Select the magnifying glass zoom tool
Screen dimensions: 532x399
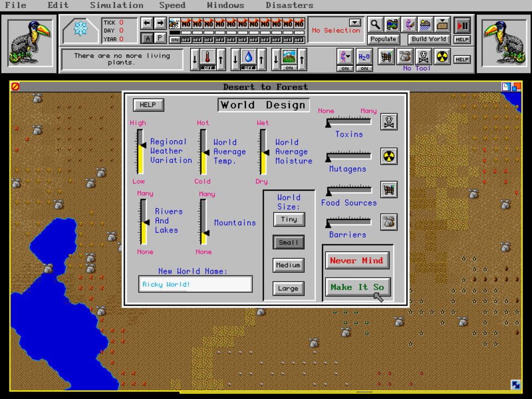[376, 24]
